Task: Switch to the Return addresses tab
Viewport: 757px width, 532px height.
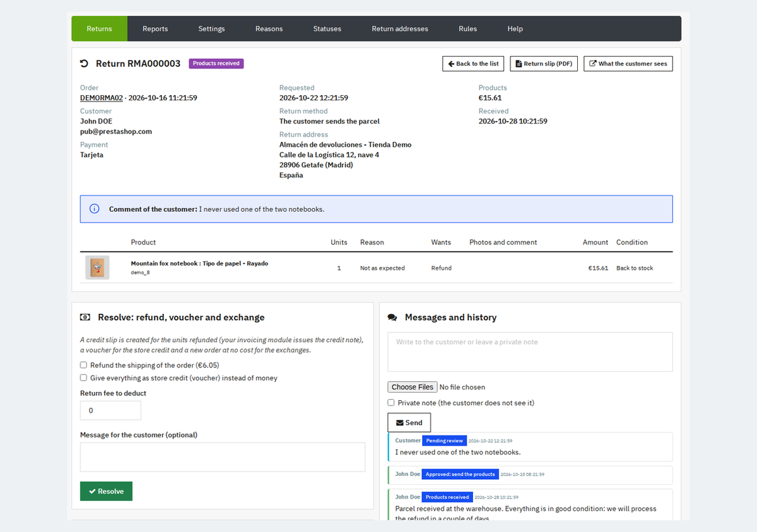Action: (400, 29)
